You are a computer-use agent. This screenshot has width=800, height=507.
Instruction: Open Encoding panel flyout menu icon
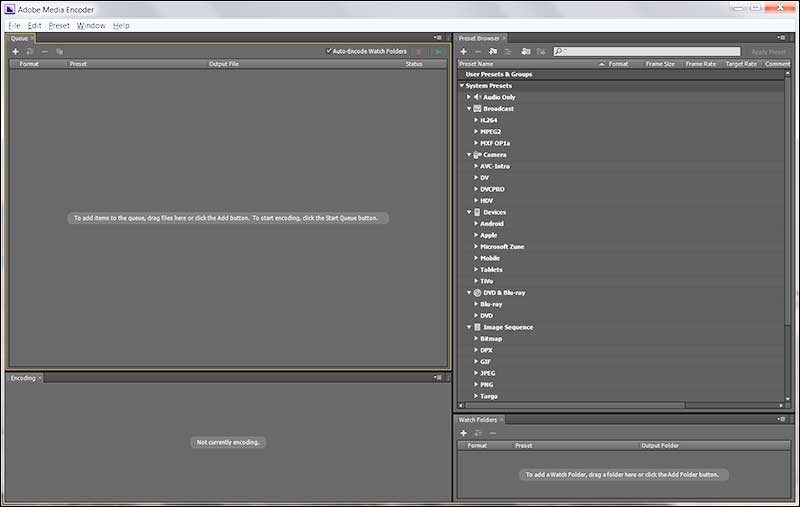click(438, 377)
